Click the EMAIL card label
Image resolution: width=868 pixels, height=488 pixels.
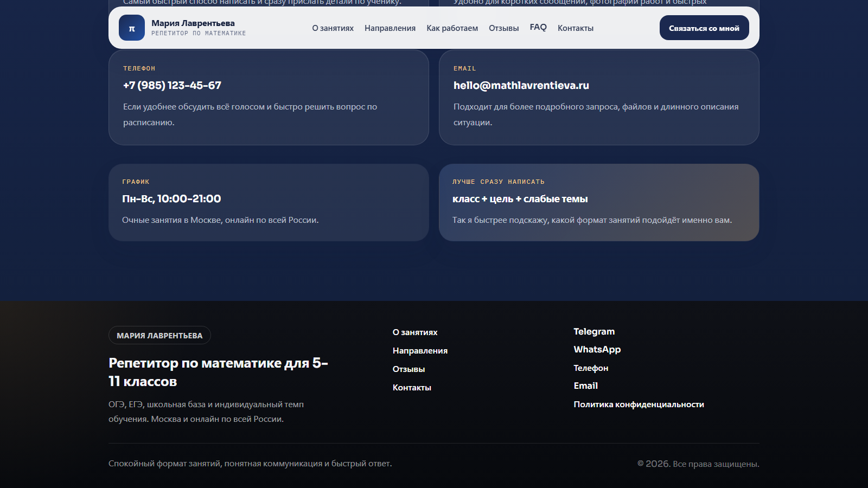[x=465, y=68]
